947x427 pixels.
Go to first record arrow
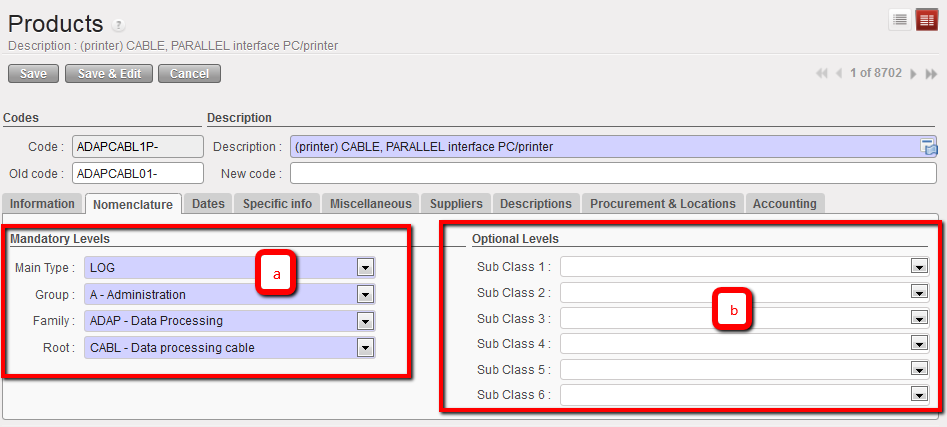(x=821, y=74)
